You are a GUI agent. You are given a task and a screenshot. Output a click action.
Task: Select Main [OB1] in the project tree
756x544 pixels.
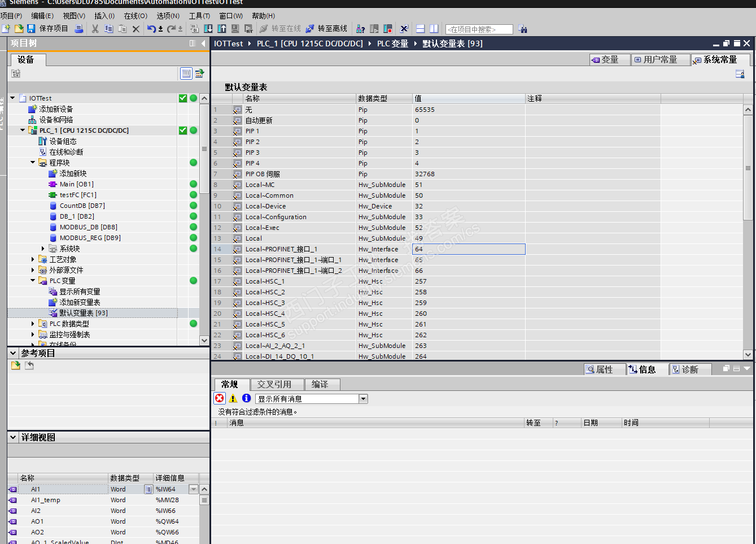[77, 184]
